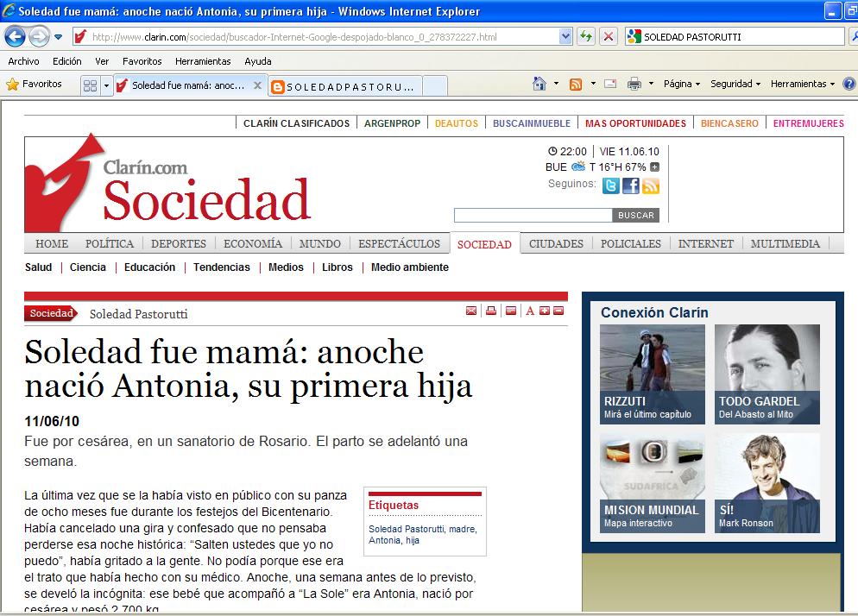This screenshot has height=616, width=858.
Task: Go to the DEPORTES section
Action: [x=179, y=244]
